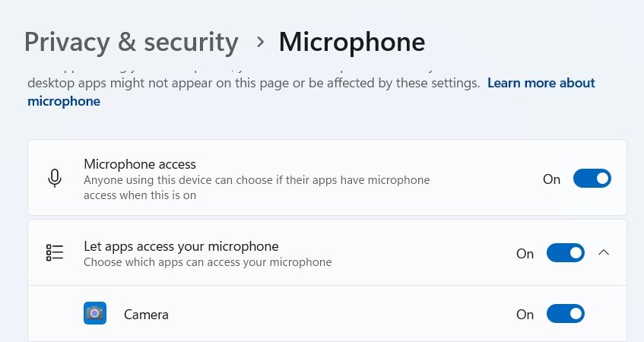Click the Let apps access your microphone heading
Image resolution: width=644 pixels, height=342 pixels.
[181, 246]
